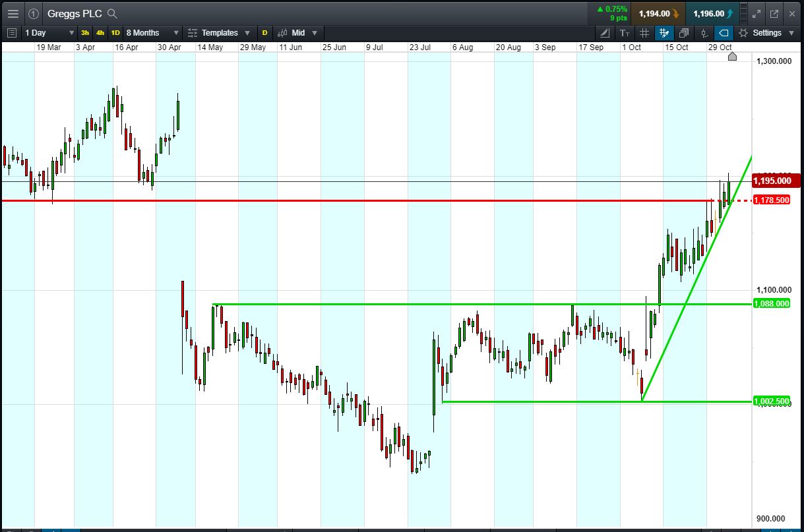Click the 19 Mar date axis label

(x=49, y=47)
